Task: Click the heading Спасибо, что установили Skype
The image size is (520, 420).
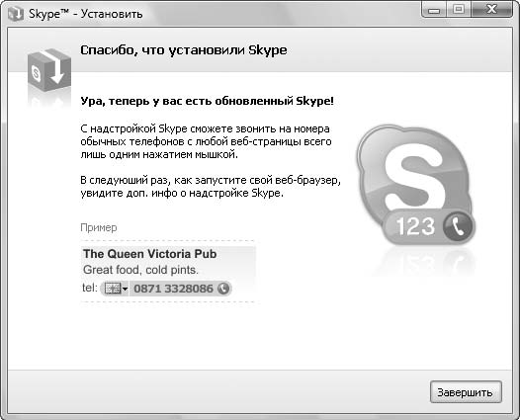Action: (184, 50)
